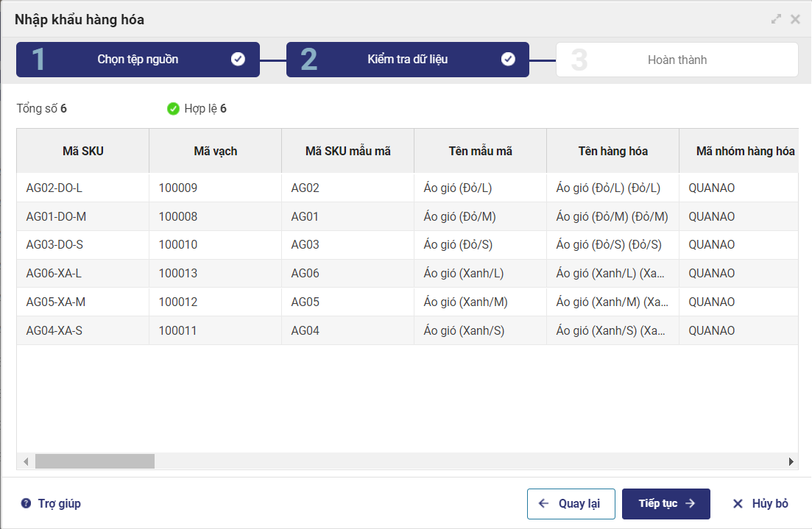The width and height of the screenshot is (812, 529).
Task: Click Tên mẫu mã cell Áo gió (Đỏ/L)
Action: tap(481, 188)
